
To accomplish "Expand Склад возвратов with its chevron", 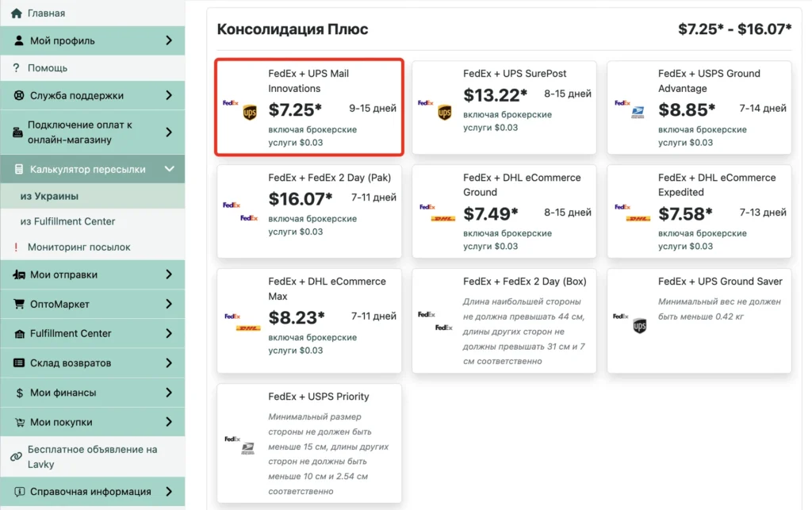I will 169,363.
